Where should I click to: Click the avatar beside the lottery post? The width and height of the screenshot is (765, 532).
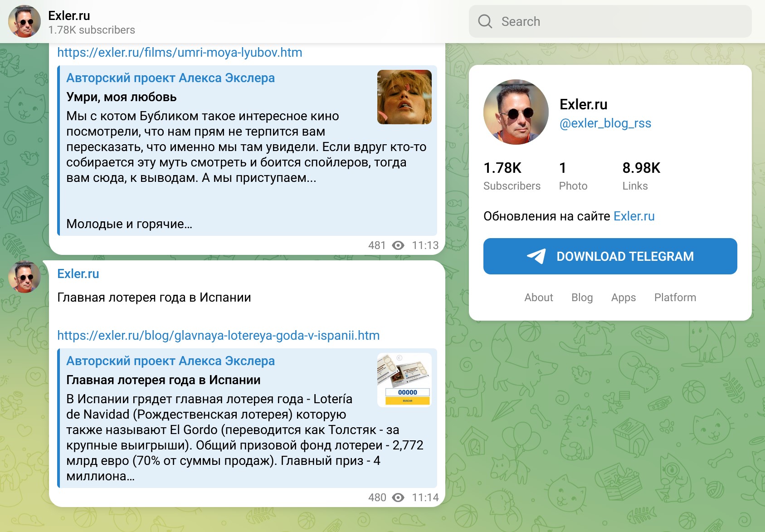click(24, 277)
